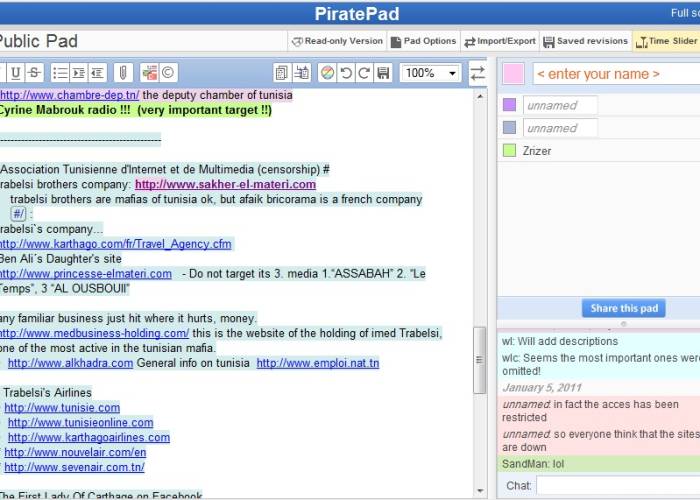
Task: Open Saved revisions
Action: point(585,41)
